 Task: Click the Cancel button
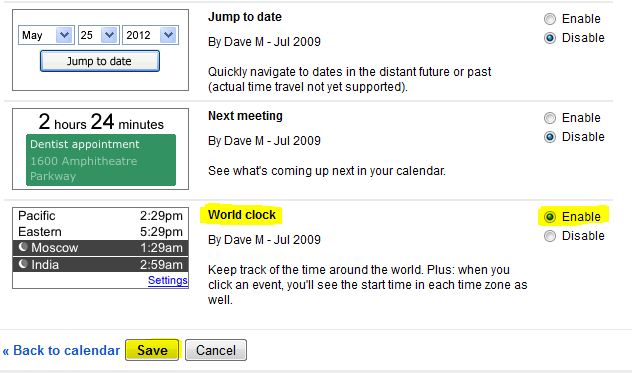216,350
